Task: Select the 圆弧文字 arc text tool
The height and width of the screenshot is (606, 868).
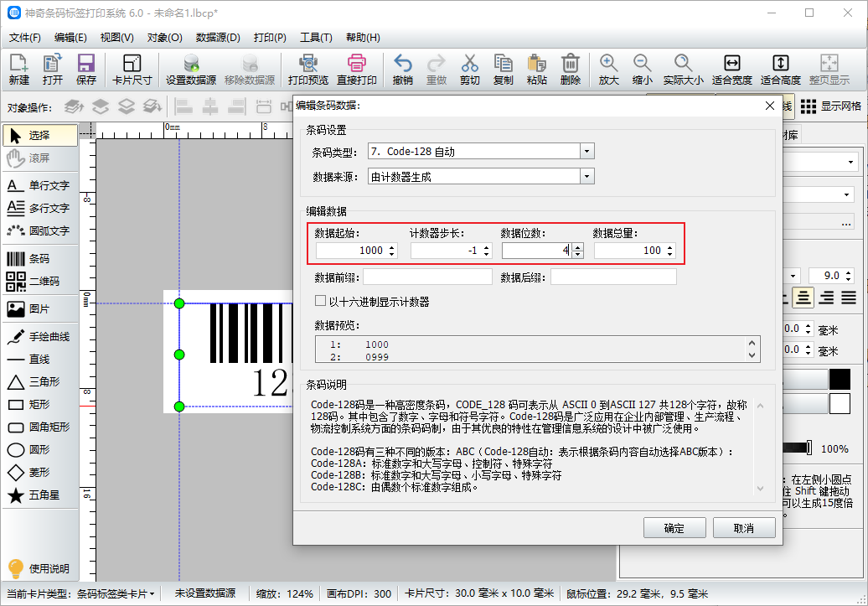Action: pyautogui.click(x=40, y=230)
